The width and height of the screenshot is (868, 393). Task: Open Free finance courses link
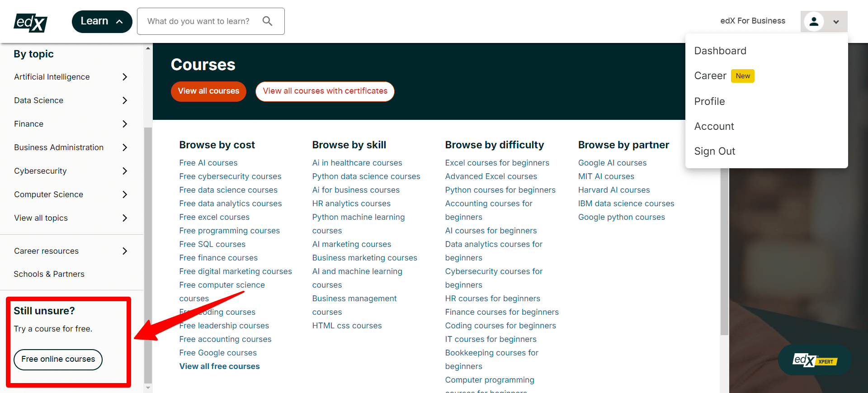point(218,258)
